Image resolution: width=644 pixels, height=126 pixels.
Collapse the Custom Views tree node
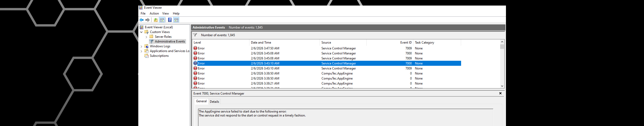(141, 32)
